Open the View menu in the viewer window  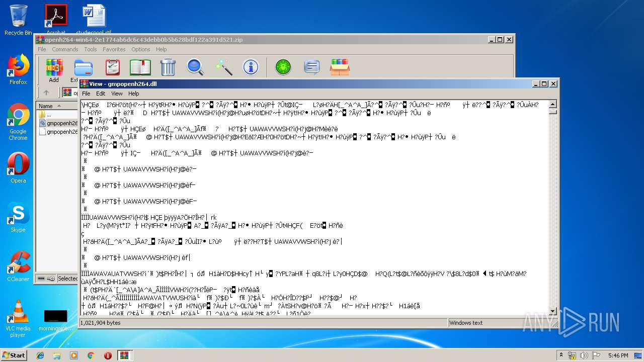[x=117, y=94]
